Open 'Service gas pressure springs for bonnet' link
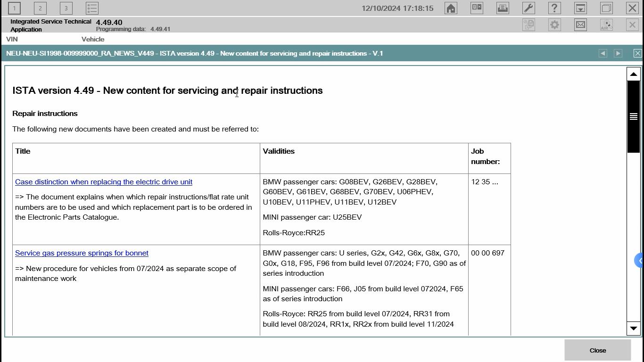The image size is (644, 362). (x=82, y=253)
